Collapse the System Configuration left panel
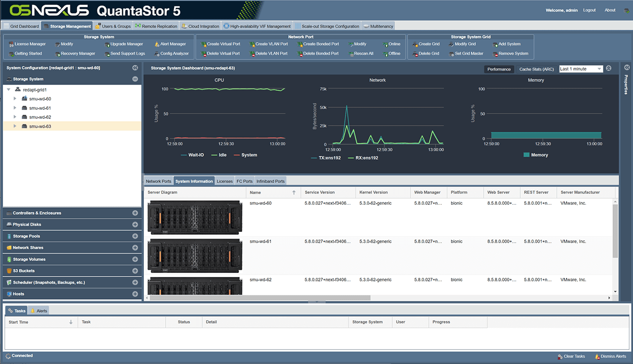The image size is (633, 364). [135, 68]
